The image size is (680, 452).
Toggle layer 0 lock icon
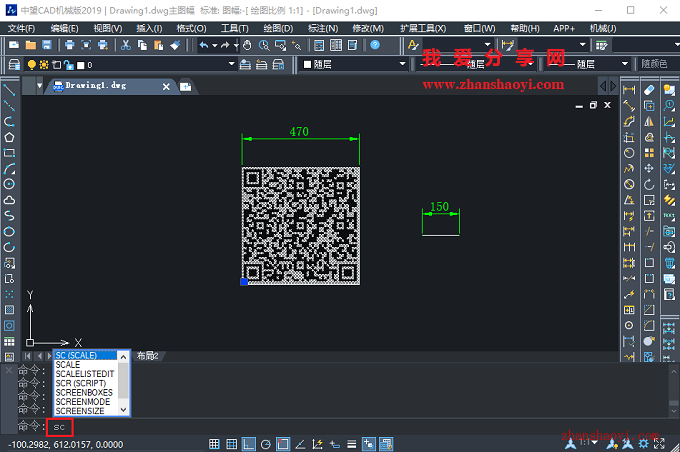(x=69, y=65)
